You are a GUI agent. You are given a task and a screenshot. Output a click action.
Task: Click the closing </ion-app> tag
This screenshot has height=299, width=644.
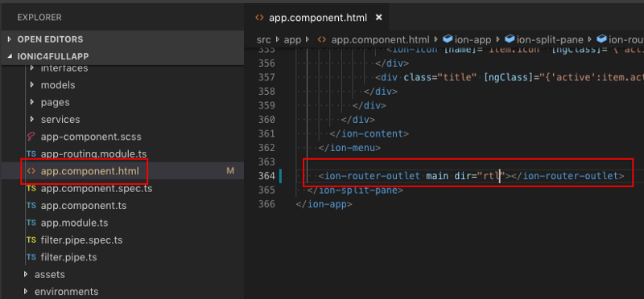(324, 204)
